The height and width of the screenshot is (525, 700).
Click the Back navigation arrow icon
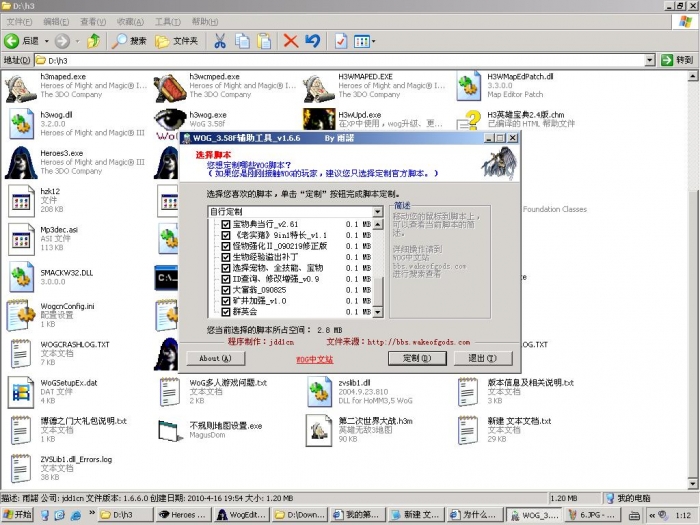[x=12, y=42]
